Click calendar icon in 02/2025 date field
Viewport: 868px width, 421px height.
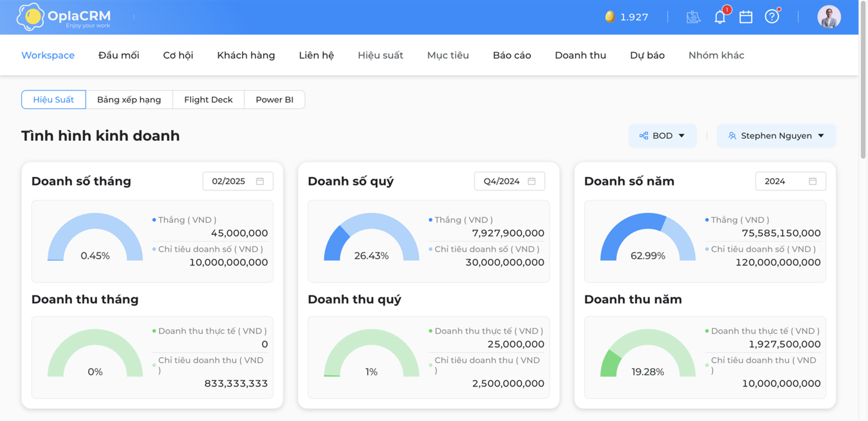260,181
